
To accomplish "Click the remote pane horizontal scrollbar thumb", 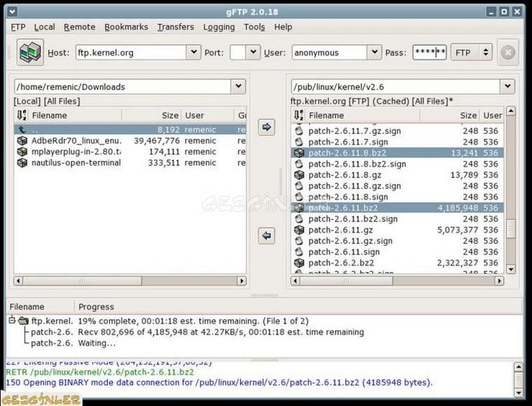I will pos(347,281).
